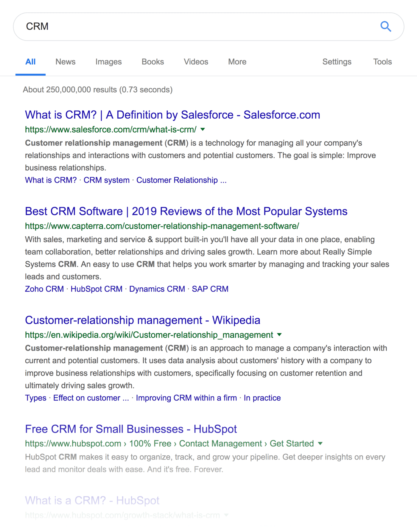The width and height of the screenshot is (417, 532).
Task: Expand the dropdown arrow beside the Wikipedia URL
Action: point(279,335)
